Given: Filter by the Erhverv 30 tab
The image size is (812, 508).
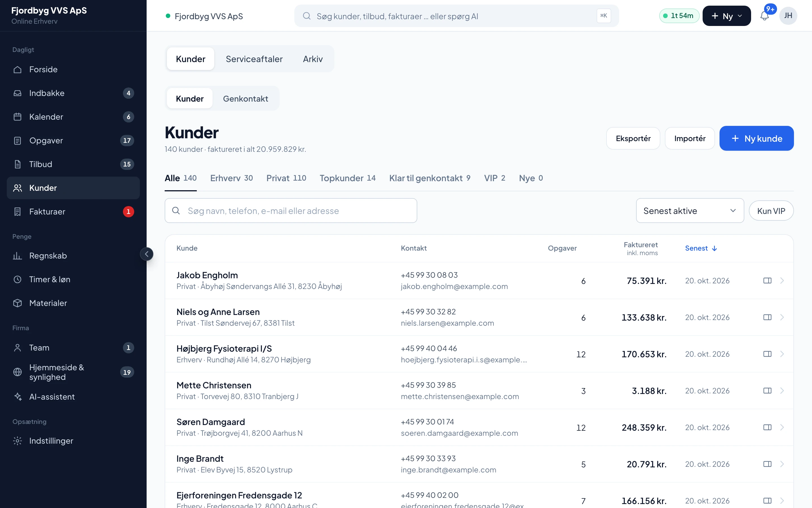Looking at the screenshot, I should 231,178.
